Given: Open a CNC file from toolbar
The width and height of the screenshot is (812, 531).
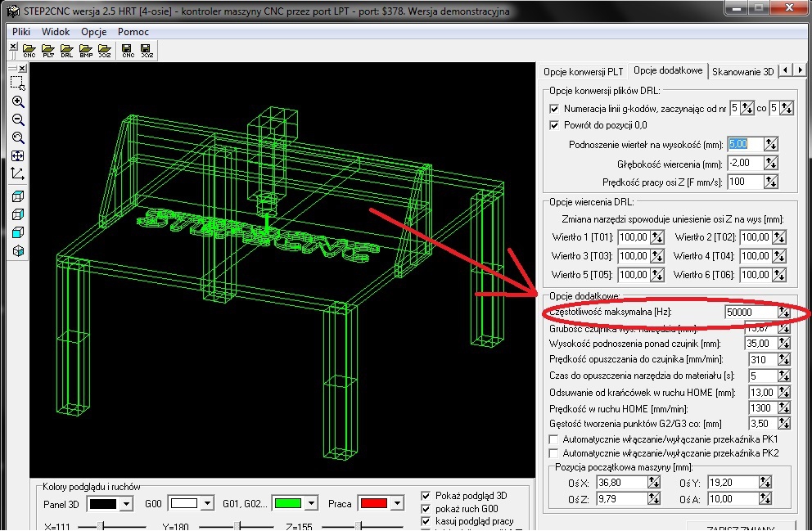Looking at the screenshot, I should click(x=29, y=51).
